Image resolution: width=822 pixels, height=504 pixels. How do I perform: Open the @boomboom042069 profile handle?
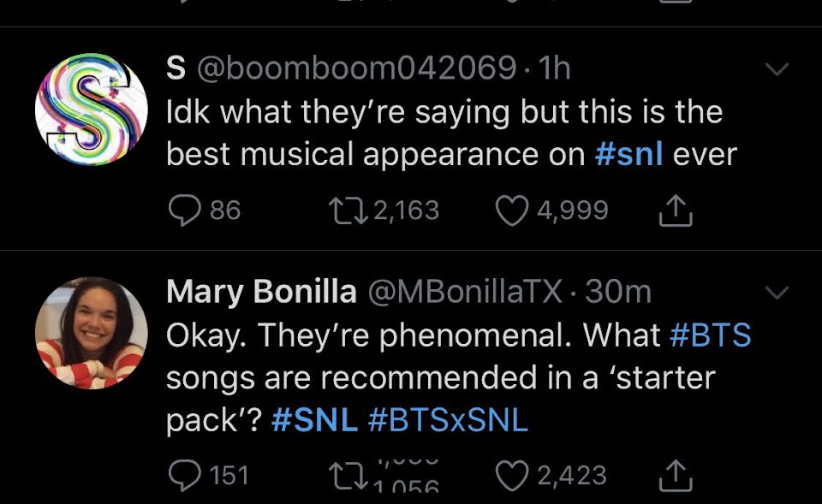(357, 68)
